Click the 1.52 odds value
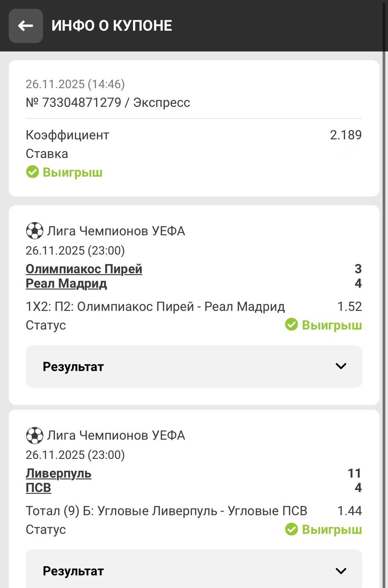The height and width of the screenshot is (588, 388). point(349,306)
